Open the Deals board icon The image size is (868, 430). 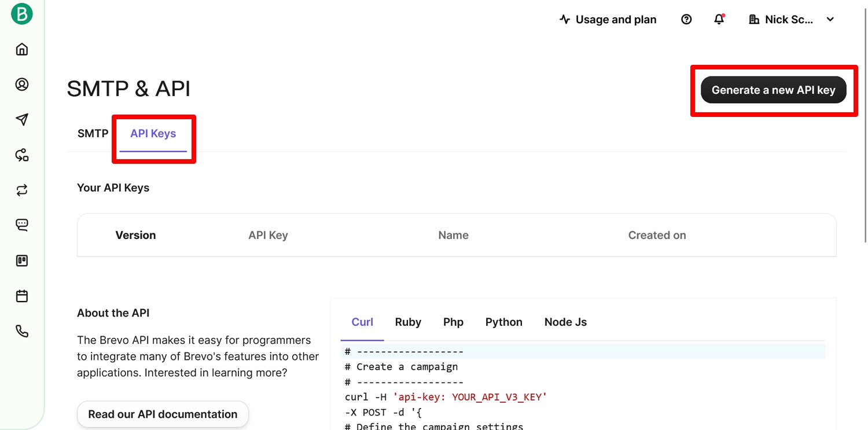coord(22,261)
